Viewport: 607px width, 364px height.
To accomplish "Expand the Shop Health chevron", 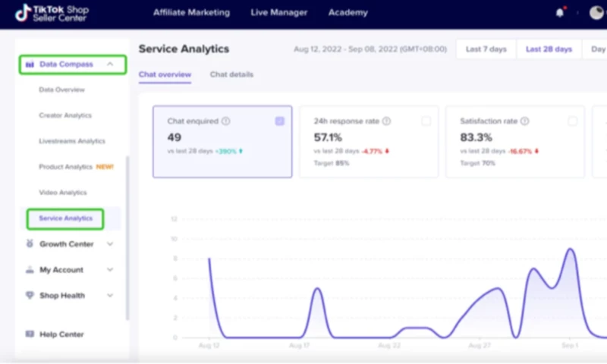I will [110, 296].
